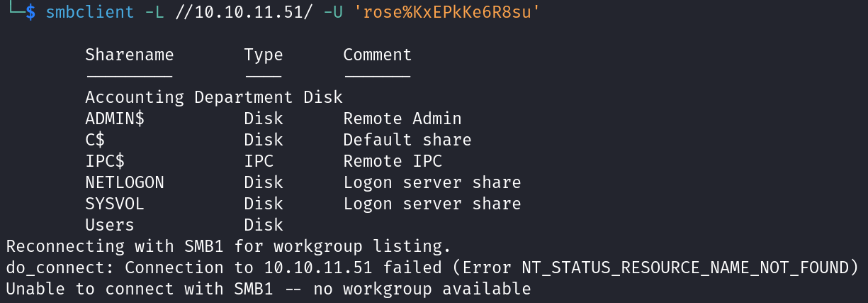Click the Sharename column header

[130, 55]
